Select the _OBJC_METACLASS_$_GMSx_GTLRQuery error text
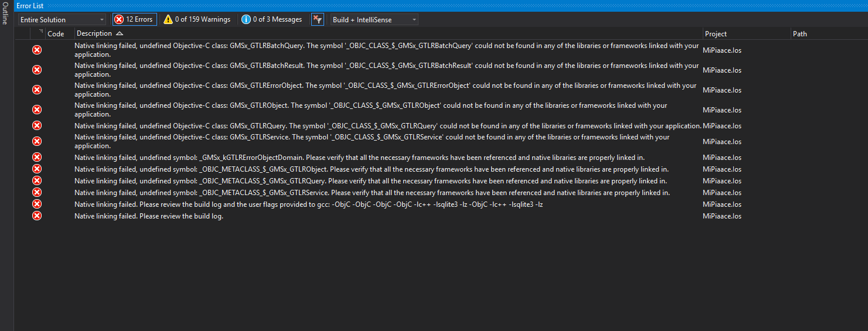 [370, 180]
